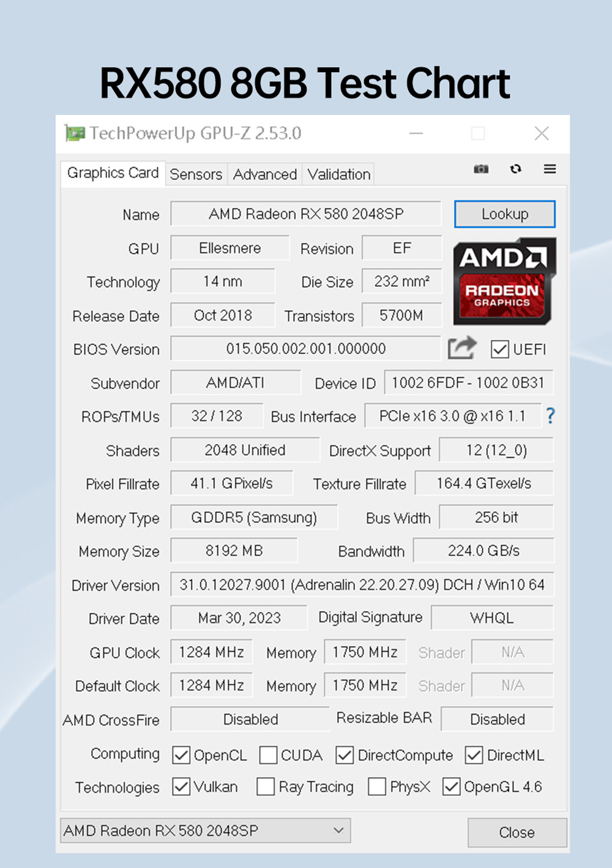Click the question mark beside Bus Interface

pos(550,416)
